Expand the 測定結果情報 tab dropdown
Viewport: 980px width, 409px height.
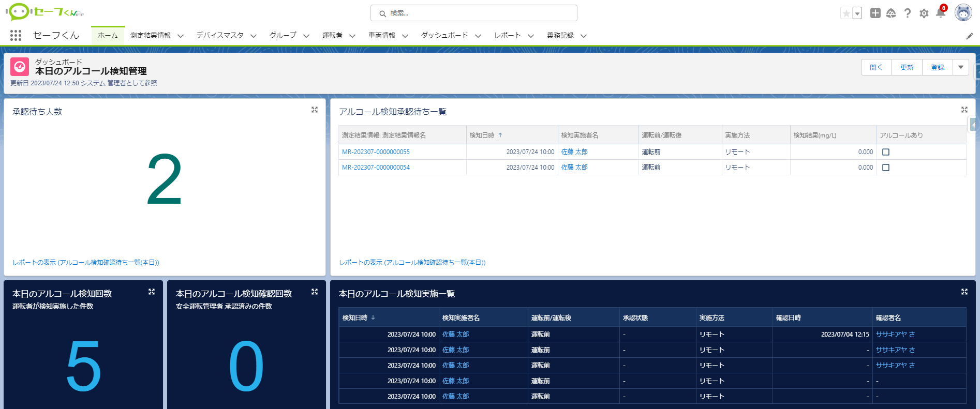pyautogui.click(x=181, y=36)
